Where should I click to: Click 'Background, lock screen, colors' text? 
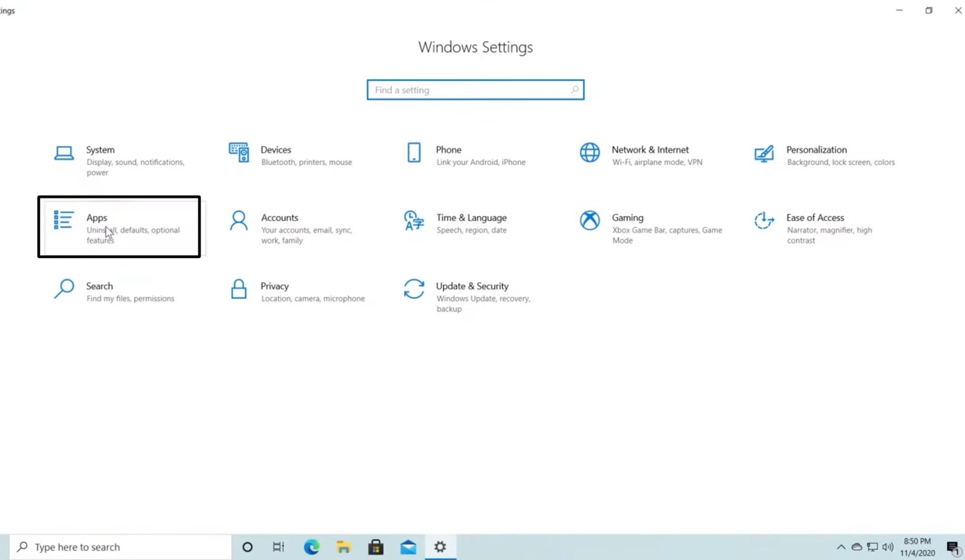(841, 162)
